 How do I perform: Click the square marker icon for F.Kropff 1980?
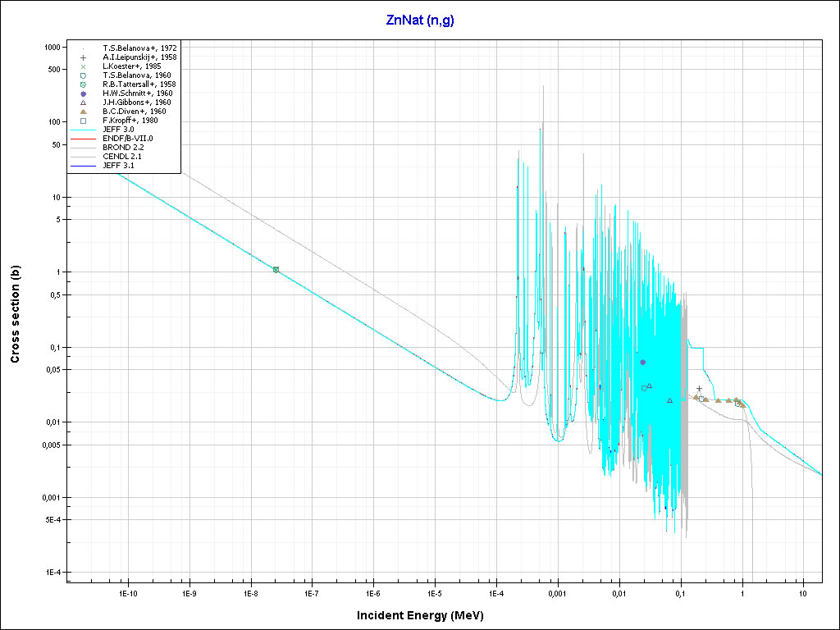[84, 121]
